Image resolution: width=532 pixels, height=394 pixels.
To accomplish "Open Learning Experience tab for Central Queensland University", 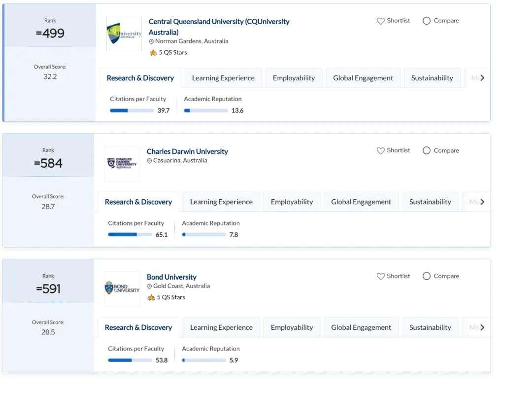I will coord(223,78).
